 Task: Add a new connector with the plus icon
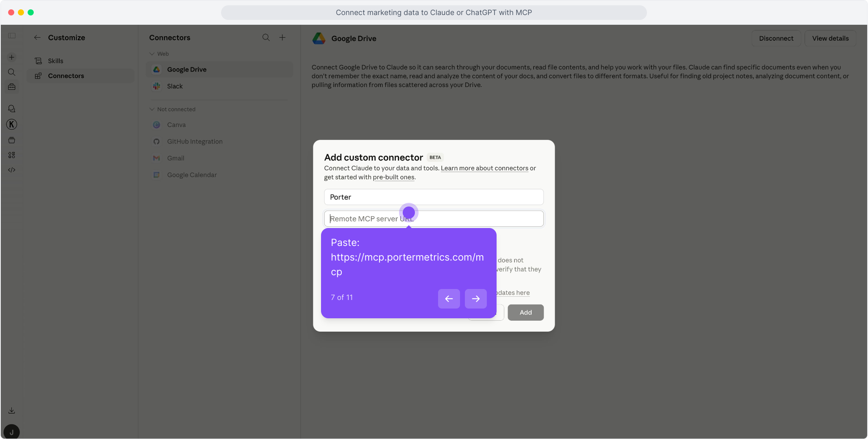click(x=282, y=37)
